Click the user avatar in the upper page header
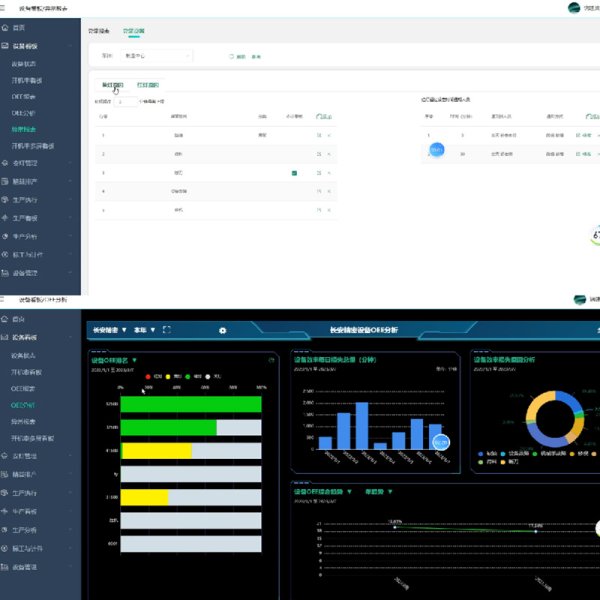The width and height of the screenshot is (600, 600). pyautogui.click(x=573, y=8)
